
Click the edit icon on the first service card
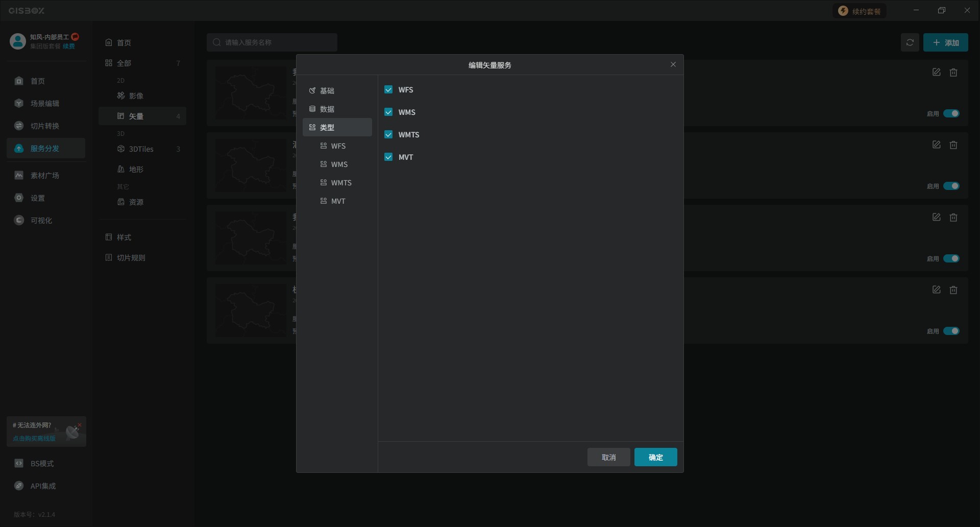tap(936, 73)
